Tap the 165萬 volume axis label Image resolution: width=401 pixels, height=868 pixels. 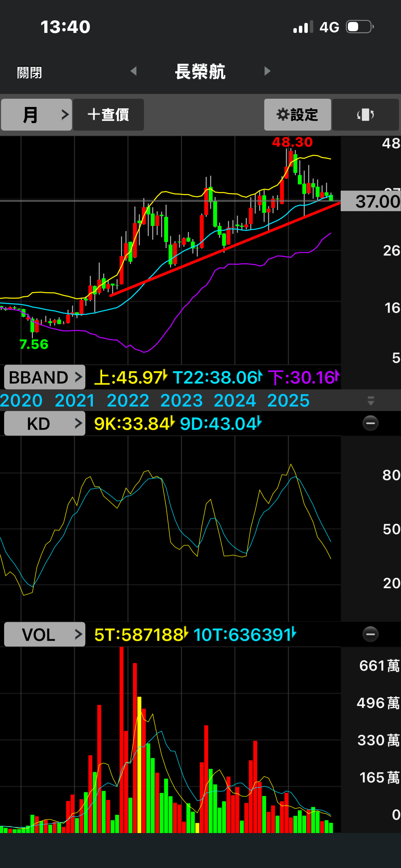pos(380,777)
